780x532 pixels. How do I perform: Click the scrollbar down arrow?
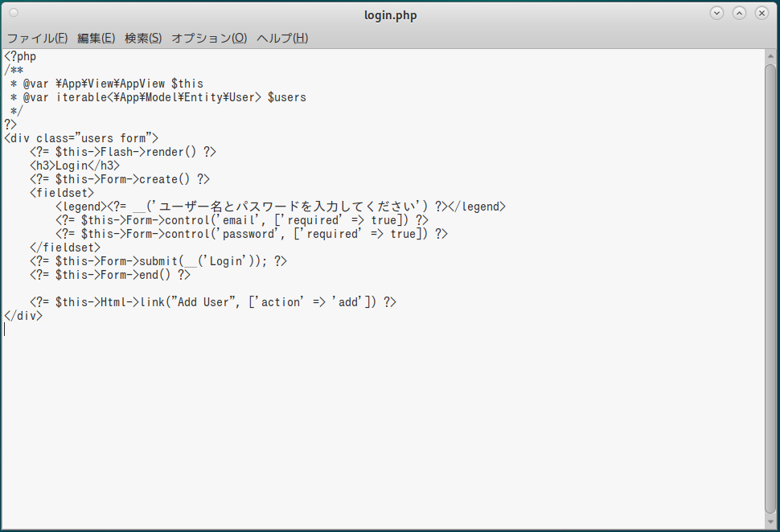[770, 522]
